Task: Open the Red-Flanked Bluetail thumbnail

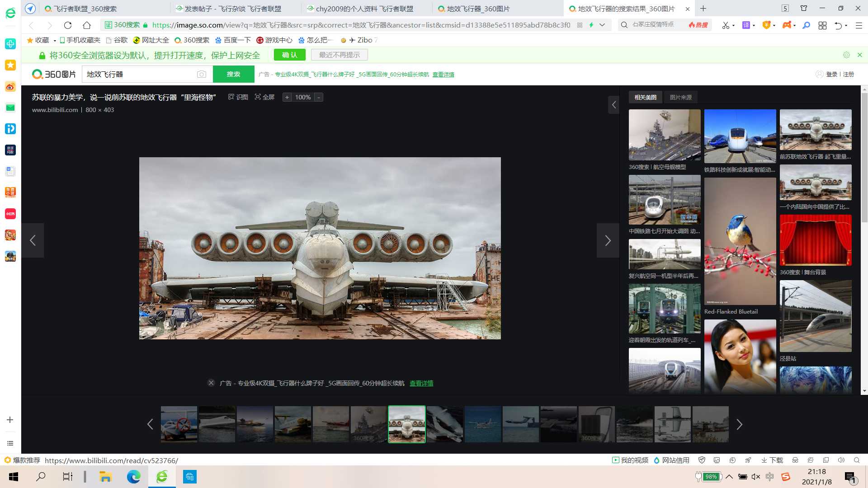Action: (740, 241)
